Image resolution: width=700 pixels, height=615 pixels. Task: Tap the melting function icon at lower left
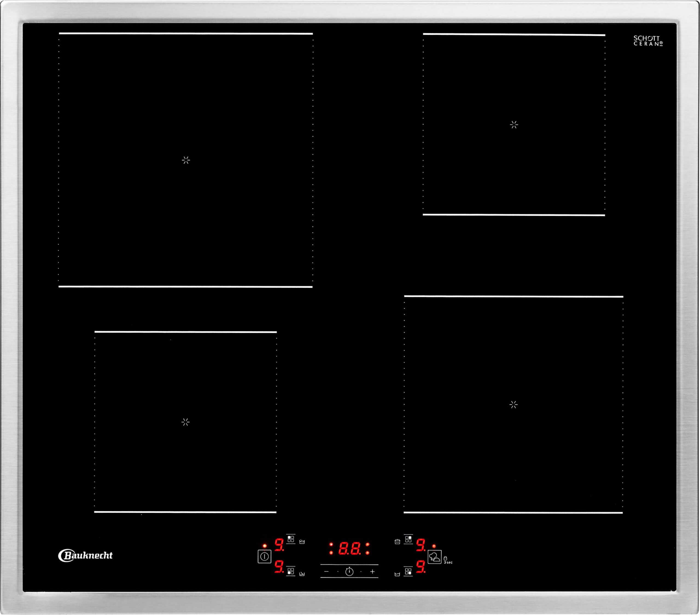click(x=302, y=574)
